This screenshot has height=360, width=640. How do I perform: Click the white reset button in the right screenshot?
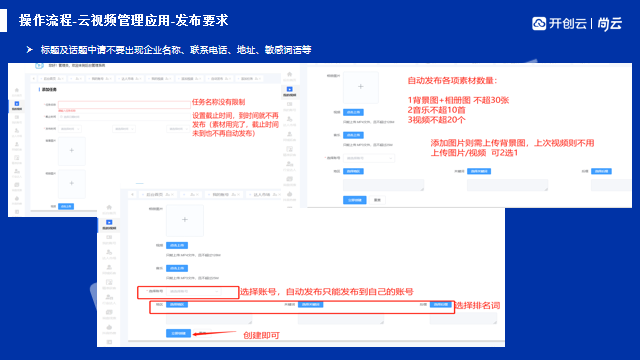(x=377, y=200)
